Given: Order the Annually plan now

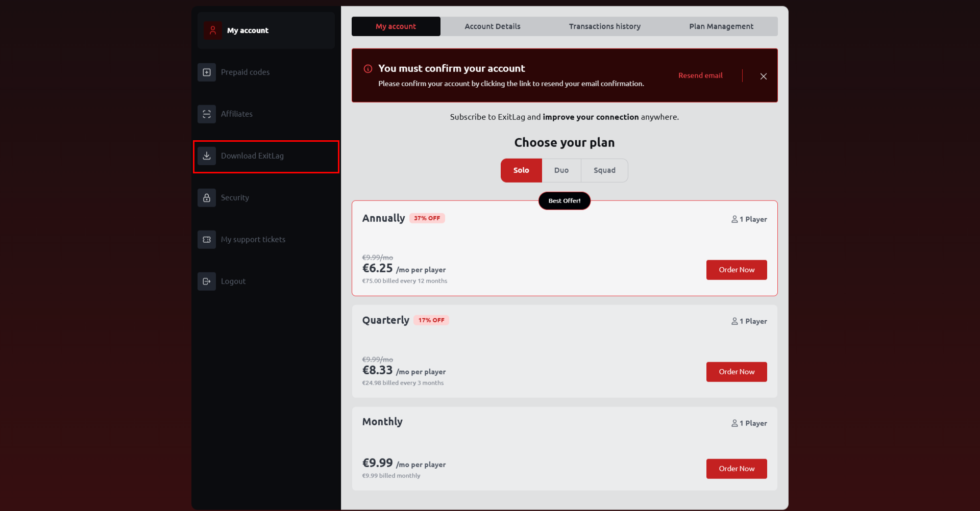Looking at the screenshot, I should click(737, 270).
